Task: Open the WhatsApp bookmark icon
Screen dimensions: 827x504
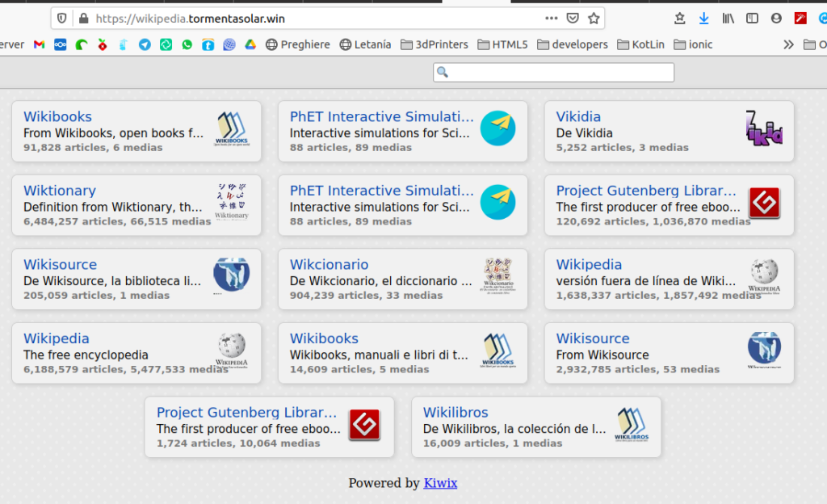Action: [x=187, y=44]
